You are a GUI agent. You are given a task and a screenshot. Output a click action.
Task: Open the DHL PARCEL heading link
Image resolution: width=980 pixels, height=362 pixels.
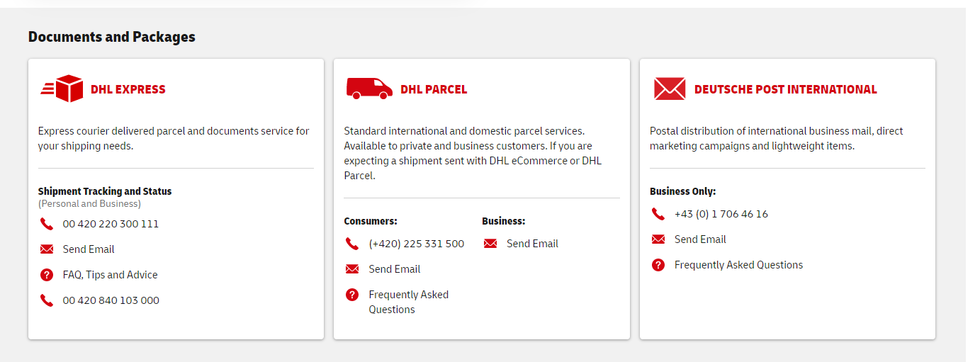434,89
